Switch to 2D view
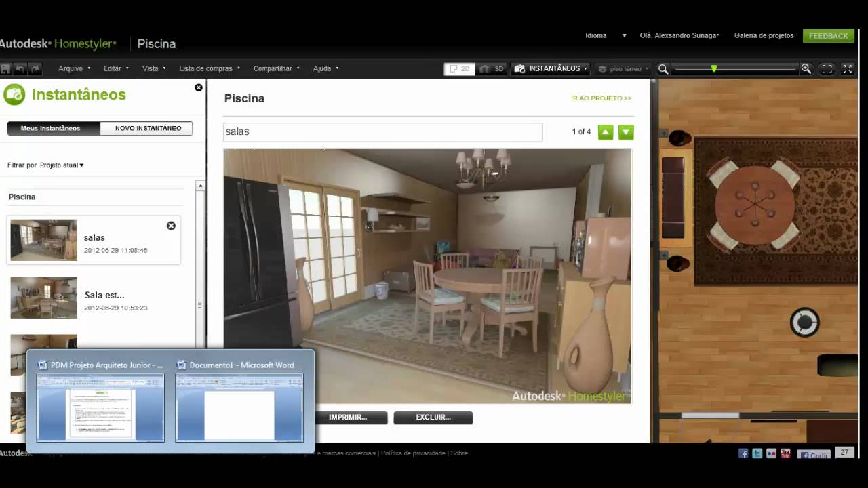This screenshot has height=488, width=868. click(x=459, y=68)
